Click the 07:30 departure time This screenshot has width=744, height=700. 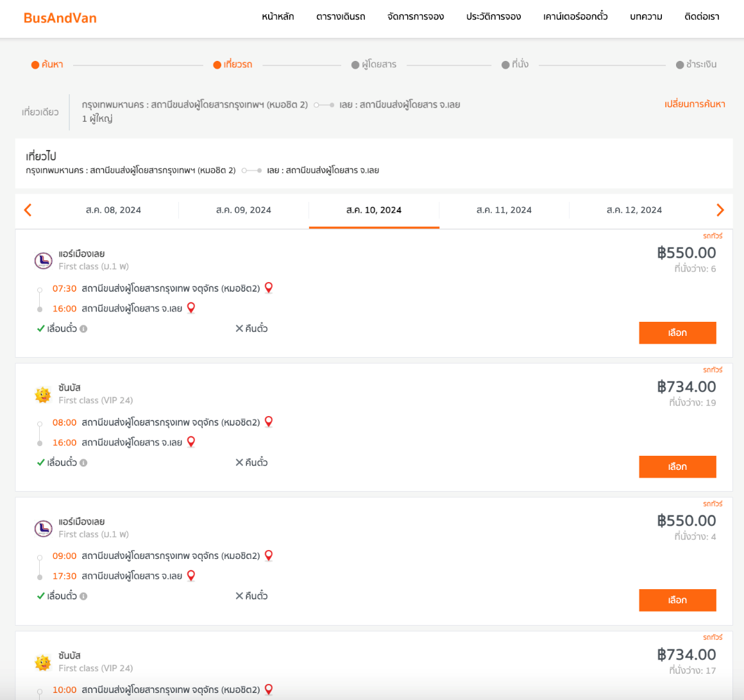click(65, 288)
